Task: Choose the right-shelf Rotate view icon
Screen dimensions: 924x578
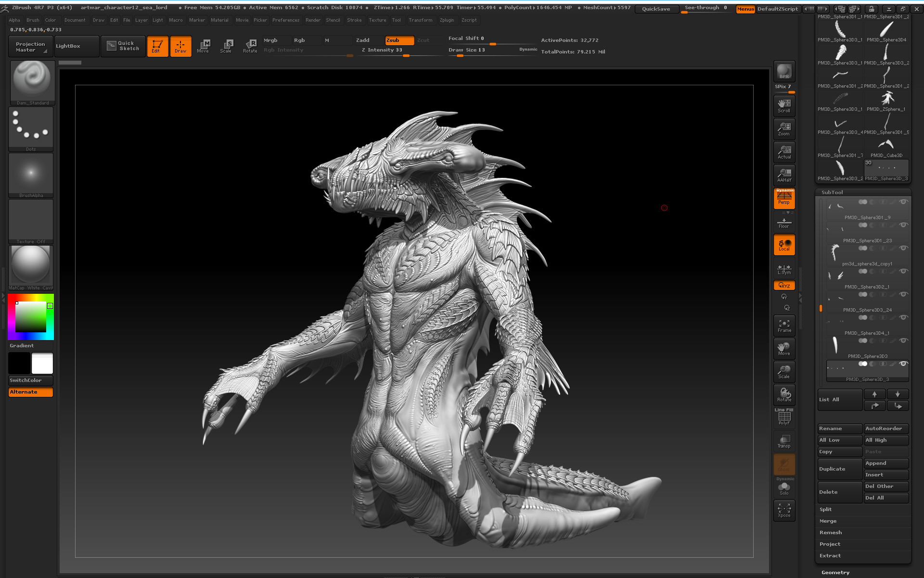Action: pyautogui.click(x=784, y=394)
